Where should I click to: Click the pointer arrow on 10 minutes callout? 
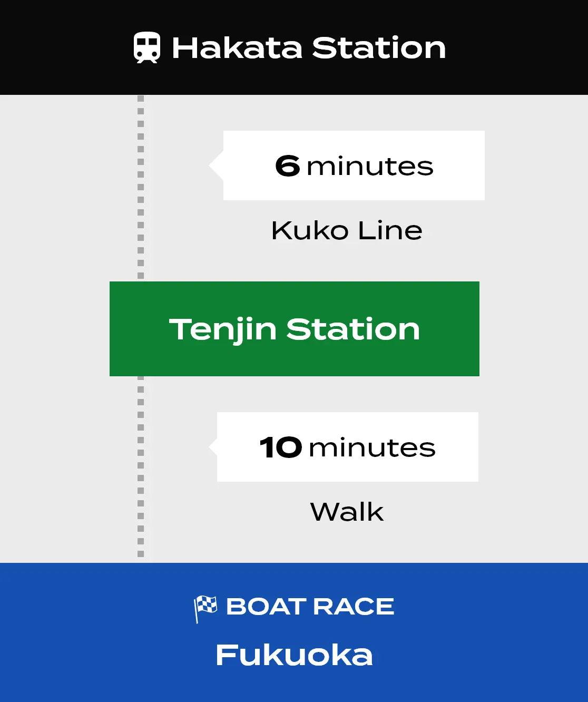point(212,447)
